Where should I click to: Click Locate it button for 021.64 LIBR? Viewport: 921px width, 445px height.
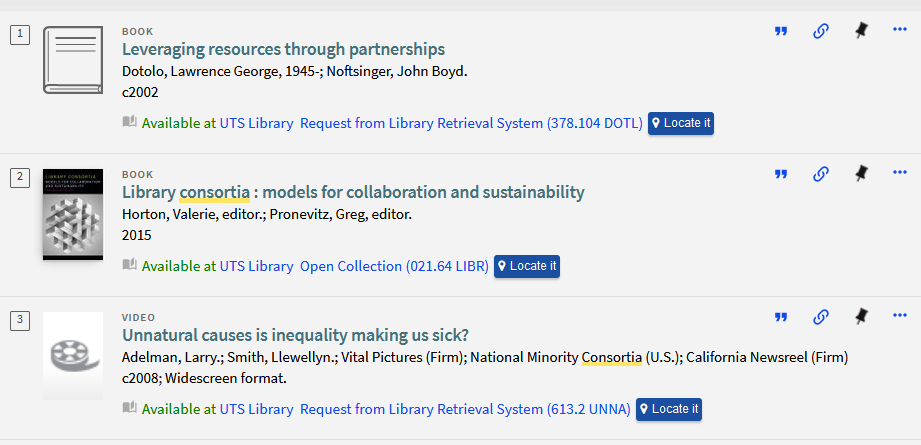pyautogui.click(x=527, y=267)
